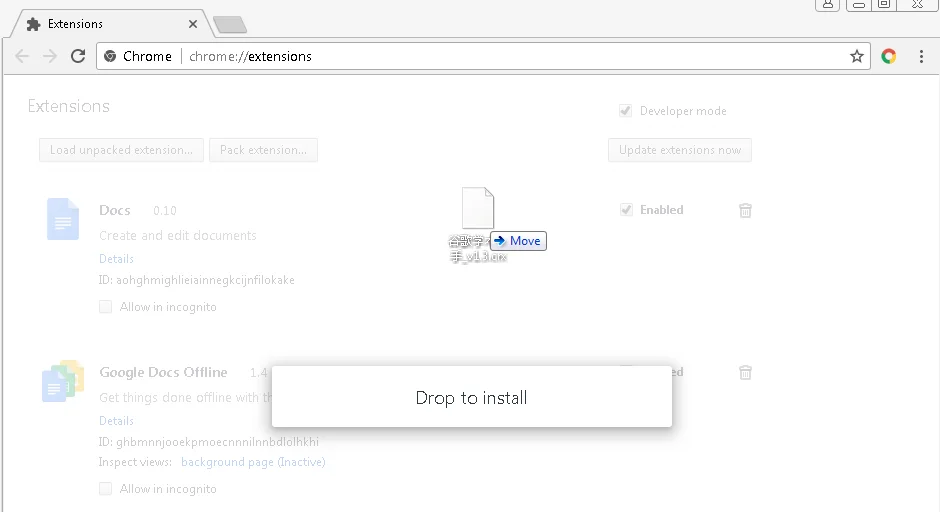940x512 pixels.
Task: Click the Google Docs Offline extension name
Action: coord(163,372)
